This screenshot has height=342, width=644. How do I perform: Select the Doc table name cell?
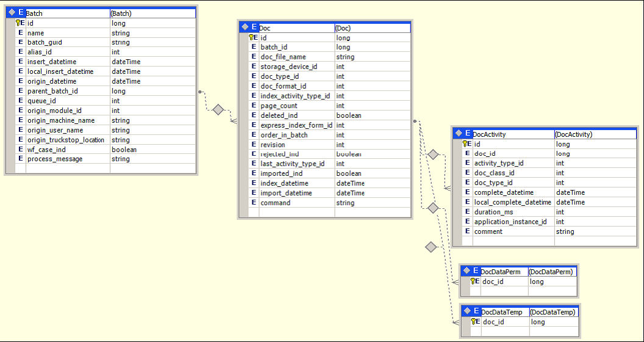(x=296, y=28)
